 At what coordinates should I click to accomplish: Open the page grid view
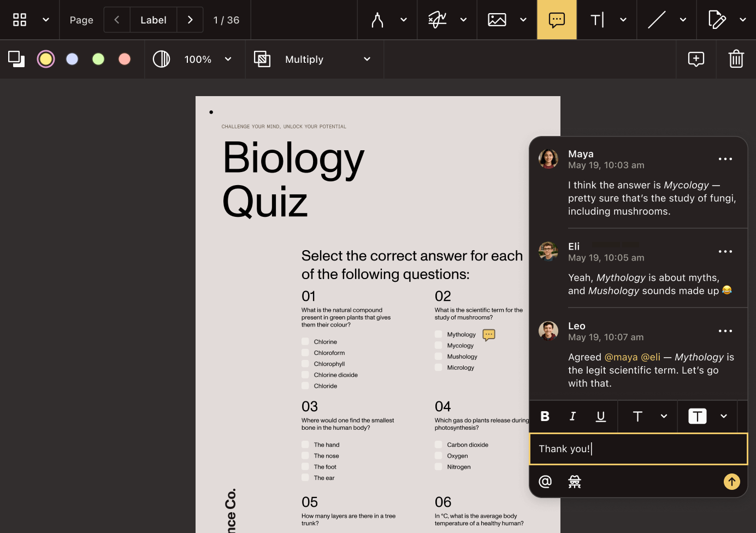coord(20,20)
